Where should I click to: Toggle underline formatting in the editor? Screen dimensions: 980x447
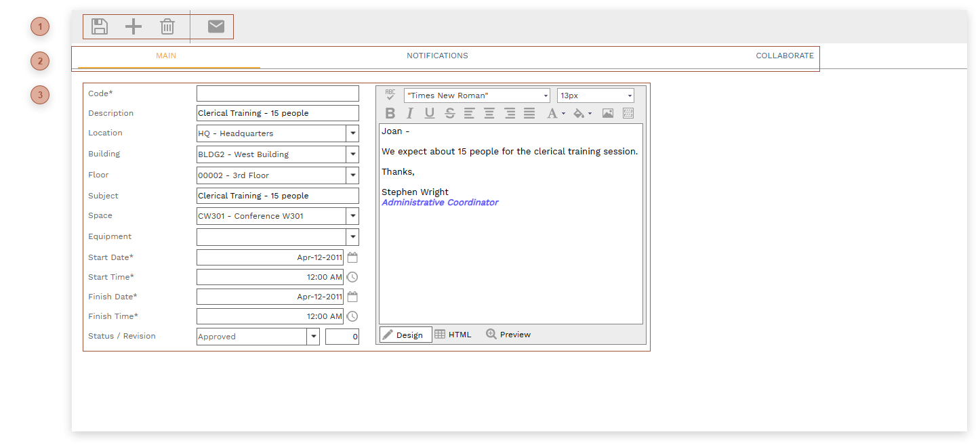[x=429, y=114]
